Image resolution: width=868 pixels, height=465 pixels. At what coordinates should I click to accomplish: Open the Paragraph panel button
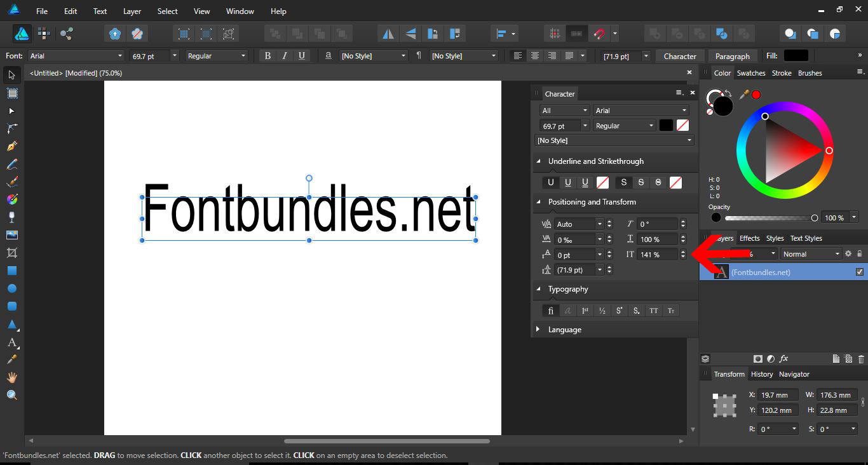(733, 56)
